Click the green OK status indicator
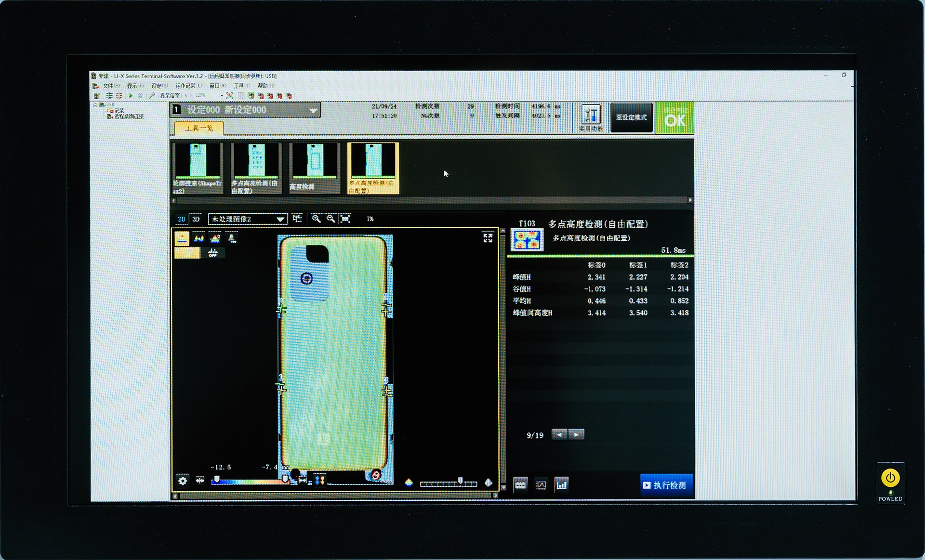This screenshot has height=560, width=925. point(674,118)
